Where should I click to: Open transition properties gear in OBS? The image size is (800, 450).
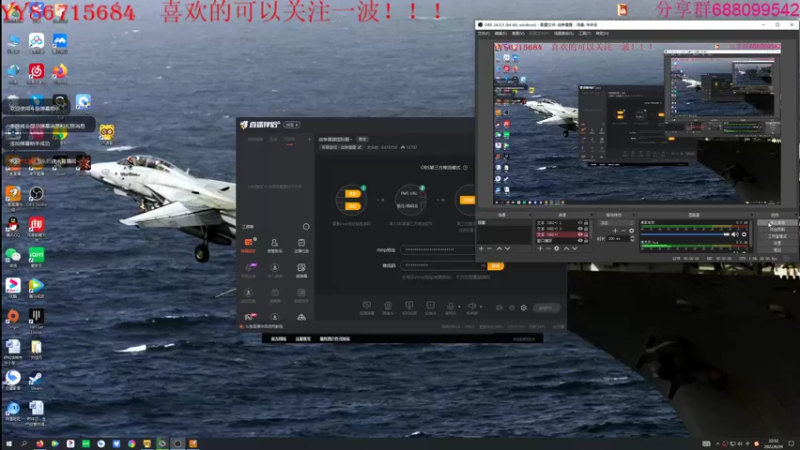632,231
